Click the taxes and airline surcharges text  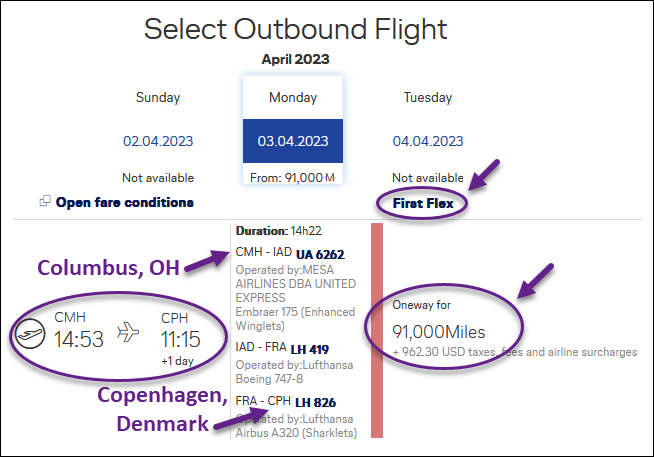click(x=515, y=352)
